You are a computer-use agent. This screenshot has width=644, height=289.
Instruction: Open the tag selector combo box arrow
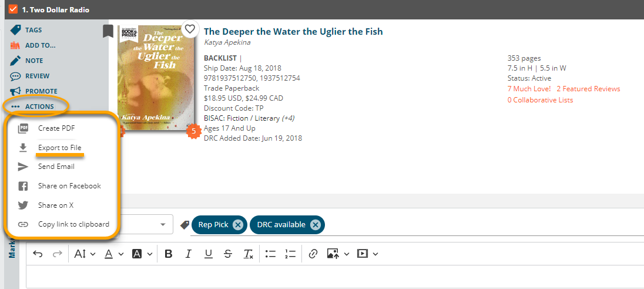click(163, 225)
